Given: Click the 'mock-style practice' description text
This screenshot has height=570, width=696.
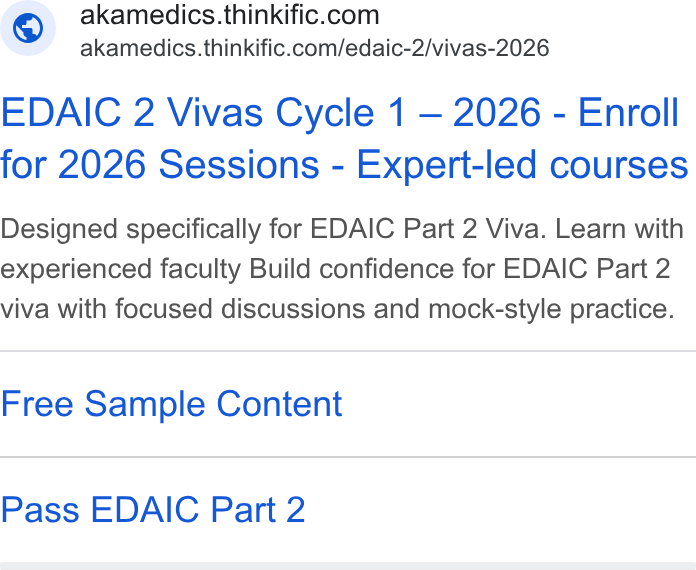Looking at the screenshot, I should coord(551,309).
